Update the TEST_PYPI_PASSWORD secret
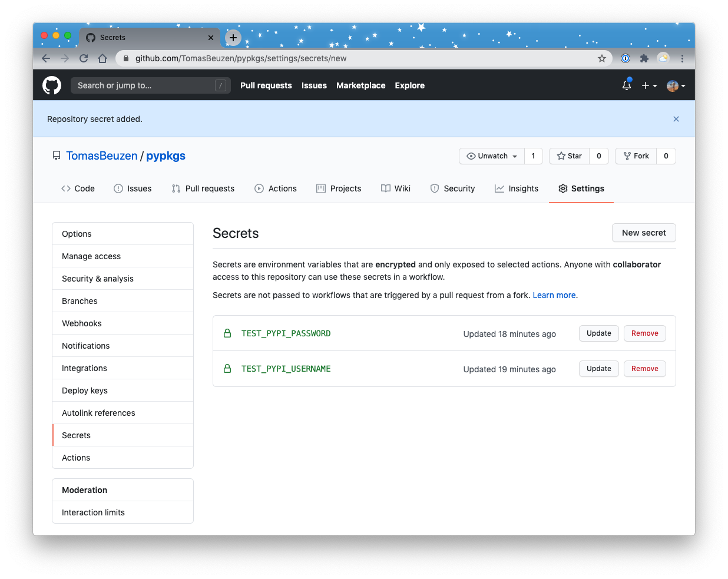 coord(599,333)
